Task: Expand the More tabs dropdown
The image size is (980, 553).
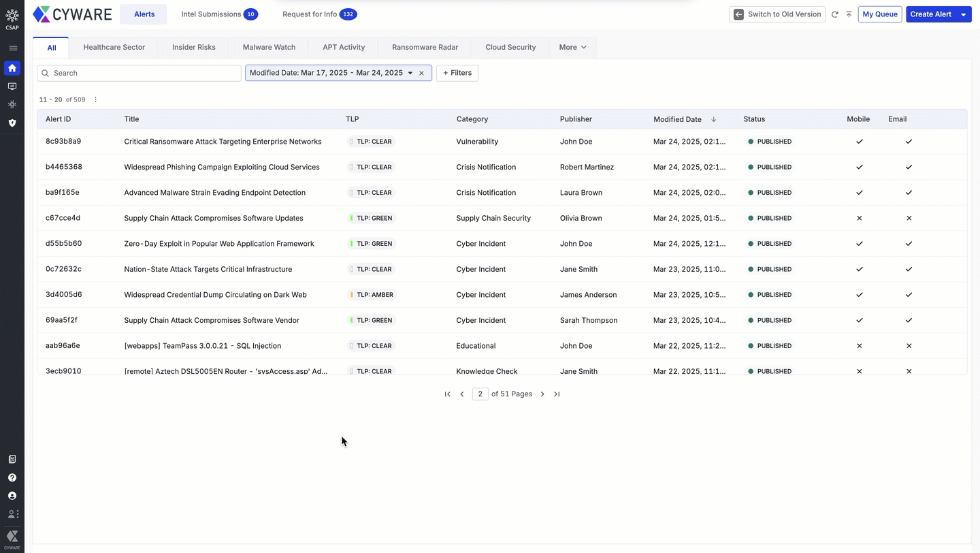Action: 572,48
